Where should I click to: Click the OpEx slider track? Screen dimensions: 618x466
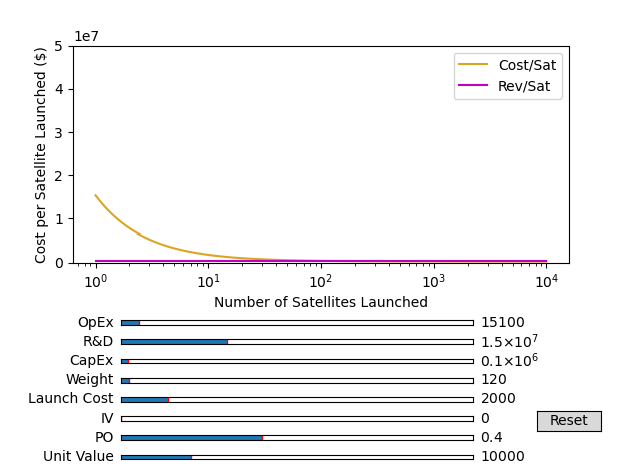pos(297,323)
